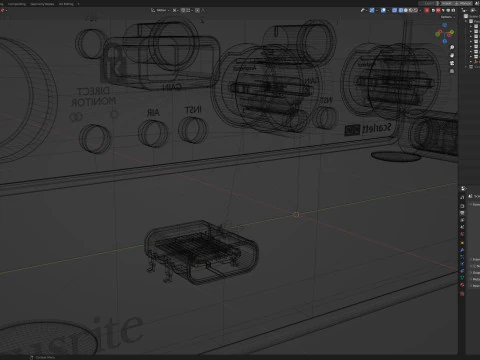Open the Physics properties tab
This screenshot has height=360, width=480.
pyautogui.click(x=462, y=264)
